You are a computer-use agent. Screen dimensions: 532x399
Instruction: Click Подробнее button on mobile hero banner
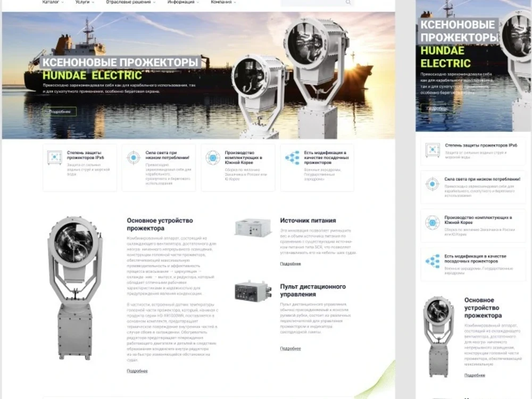[437, 109]
